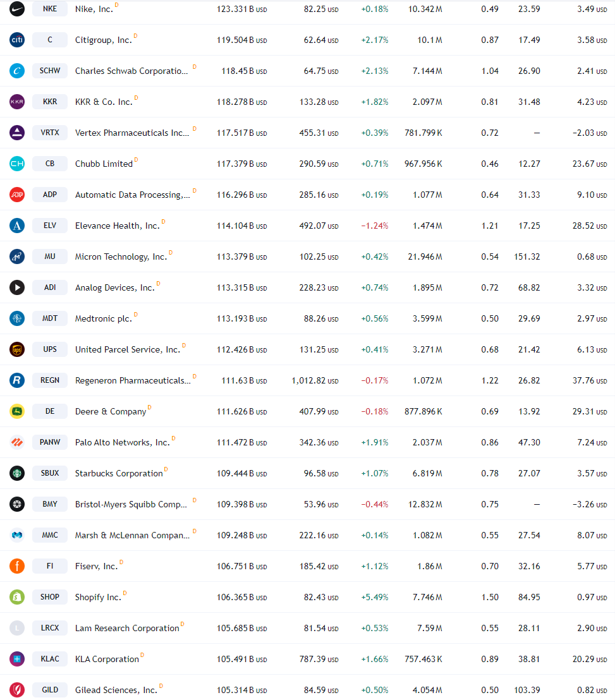
Task: Open the Fiserv, Inc. company link
Action: [97, 567]
